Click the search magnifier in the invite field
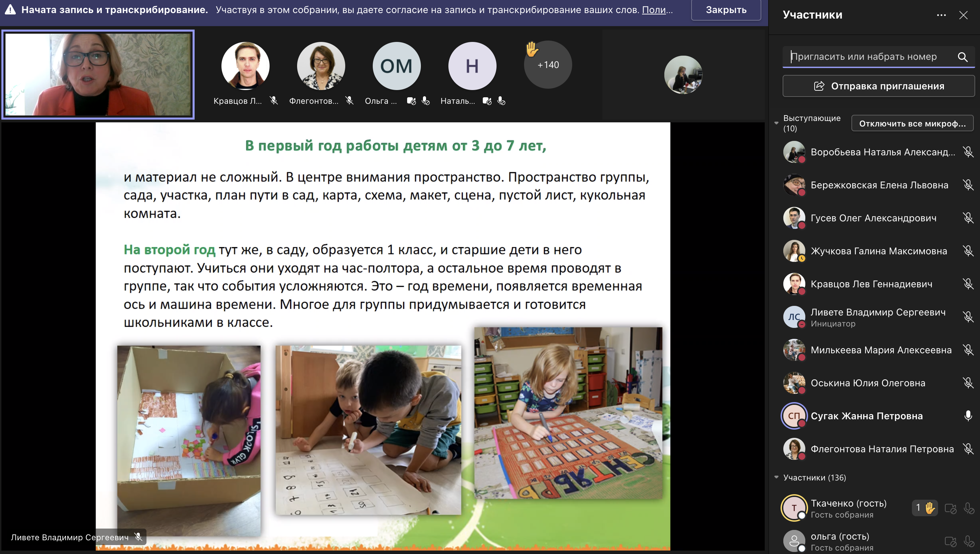Viewport: 980px width, 554px height. (963, 57)
